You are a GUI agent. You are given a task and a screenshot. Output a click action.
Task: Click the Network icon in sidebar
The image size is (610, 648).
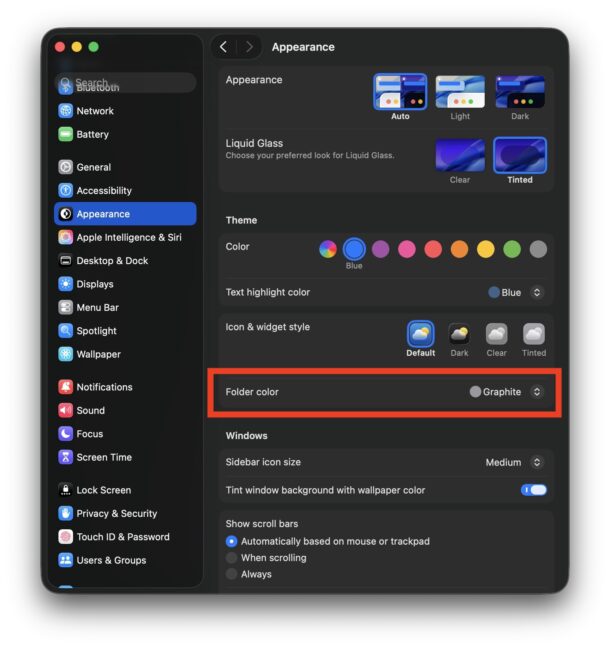click(66, 111)
